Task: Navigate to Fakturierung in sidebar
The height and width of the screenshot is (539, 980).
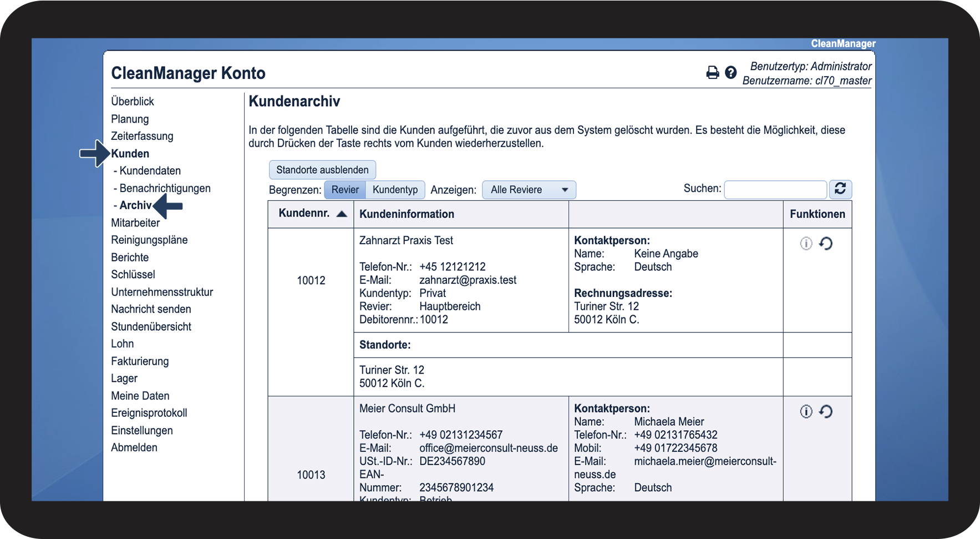Action: (140, 361)
